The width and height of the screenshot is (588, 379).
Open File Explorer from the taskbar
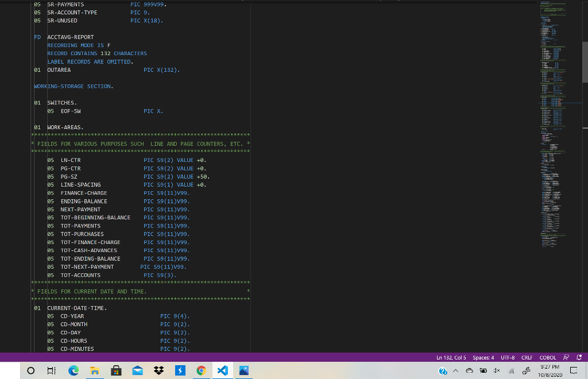95,370
